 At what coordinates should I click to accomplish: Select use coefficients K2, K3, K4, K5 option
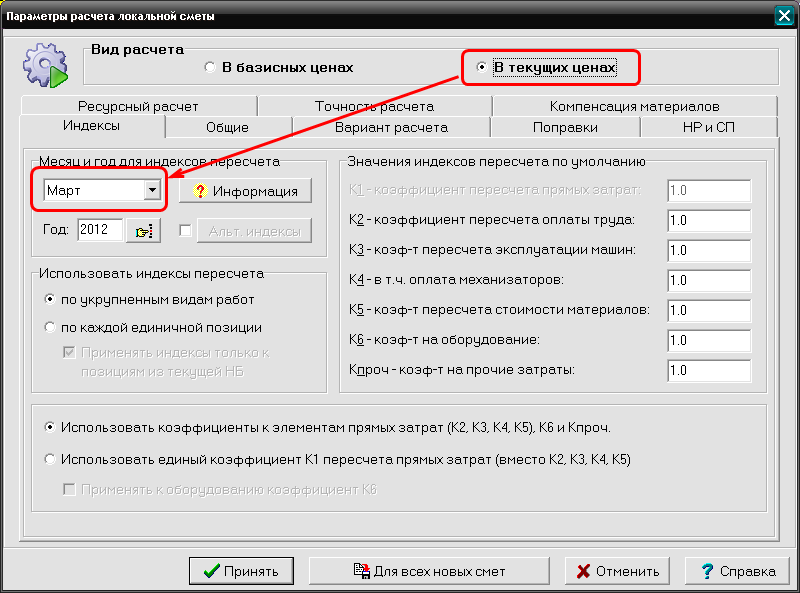[328, 427]
